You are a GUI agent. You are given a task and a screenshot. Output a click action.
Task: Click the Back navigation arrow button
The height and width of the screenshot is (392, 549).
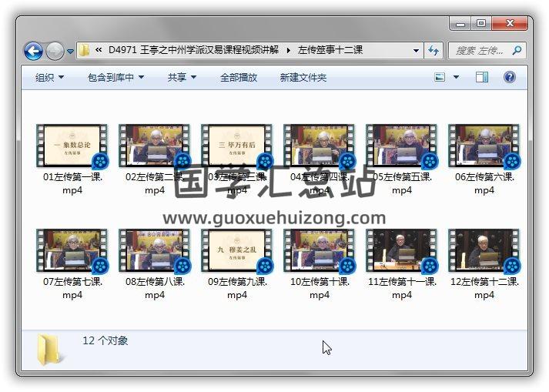33,52
